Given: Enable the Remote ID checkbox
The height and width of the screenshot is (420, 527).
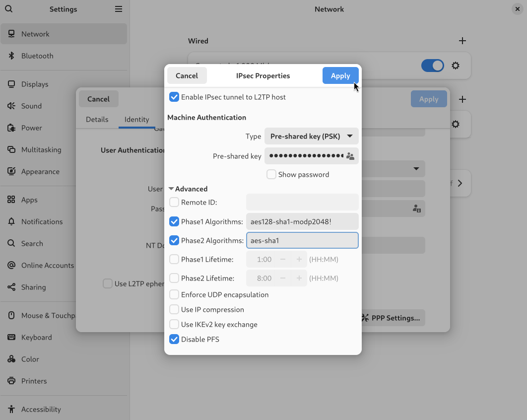Looking at the screenshot, I should [174, 202].
